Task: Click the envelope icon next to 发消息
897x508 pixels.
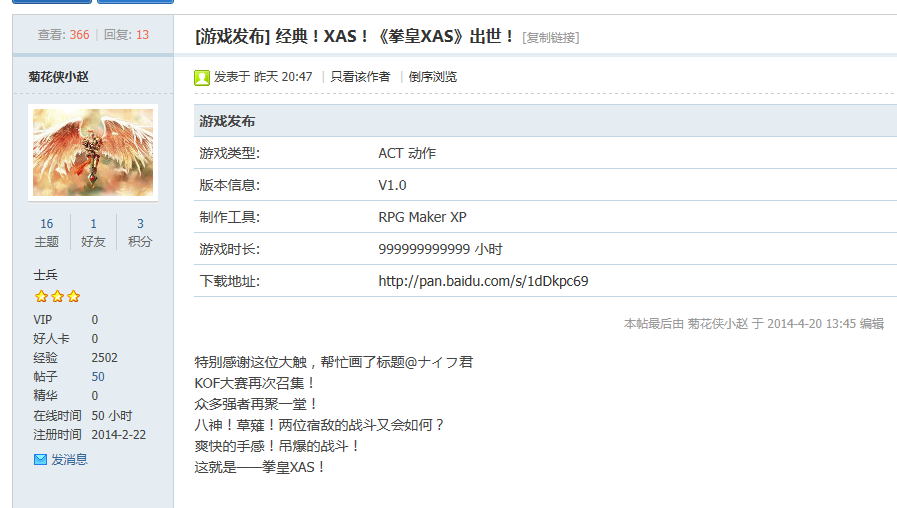Action: (x=40, y=459)
